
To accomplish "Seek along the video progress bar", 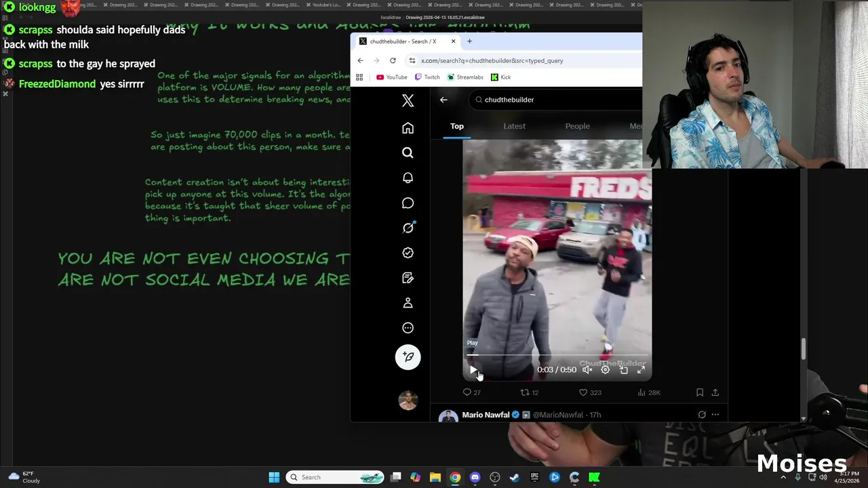I will [557, 354].
